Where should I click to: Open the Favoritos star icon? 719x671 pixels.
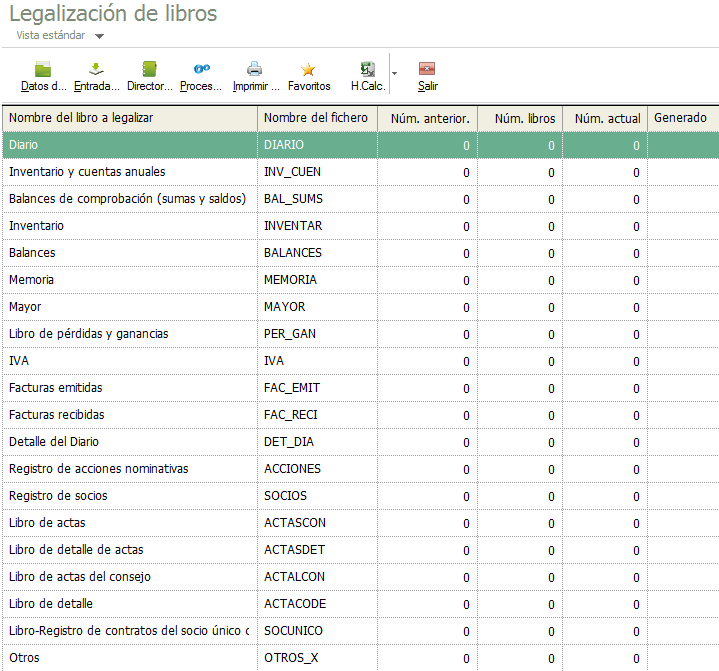pos(308,69)
